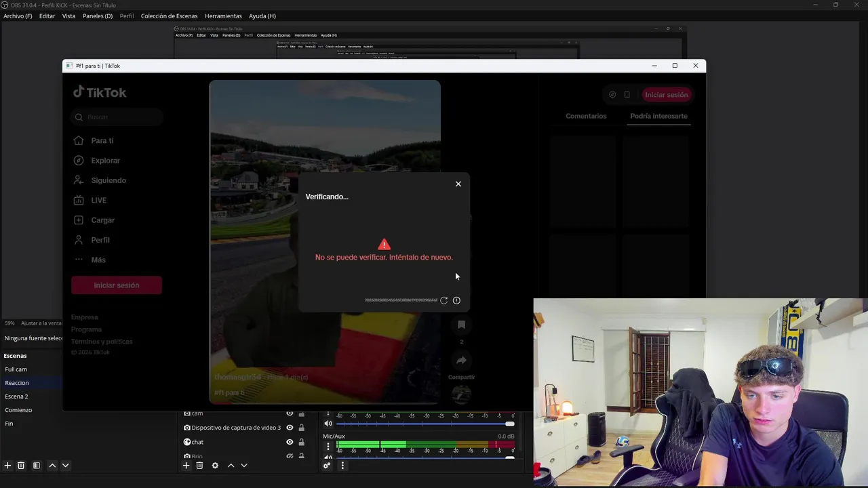Open audio mixer three-dot menu
The image size is (868, 488).
[x=342, y=466]
